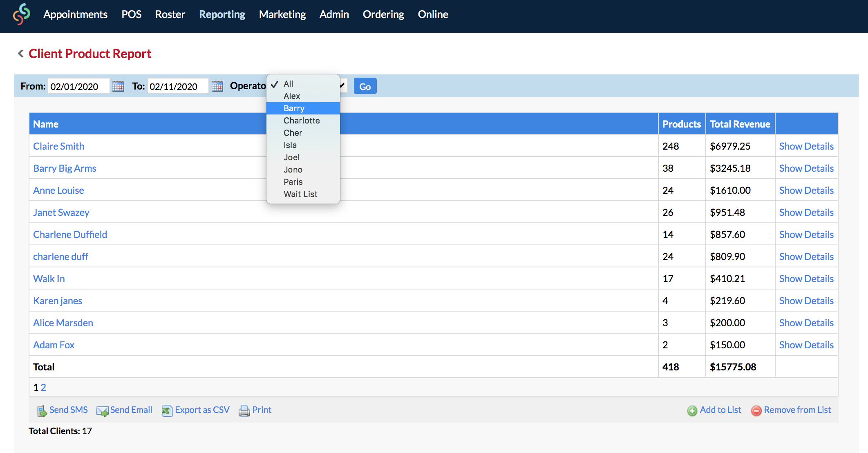Click the Export as CSV spreadsheet icon
Screen dimensions: 868x453
(x=167, y=410)
